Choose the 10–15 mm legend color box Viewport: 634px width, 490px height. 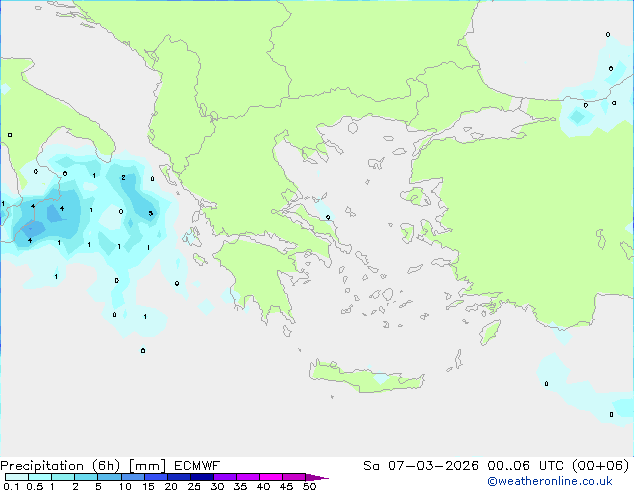(132, 477)
